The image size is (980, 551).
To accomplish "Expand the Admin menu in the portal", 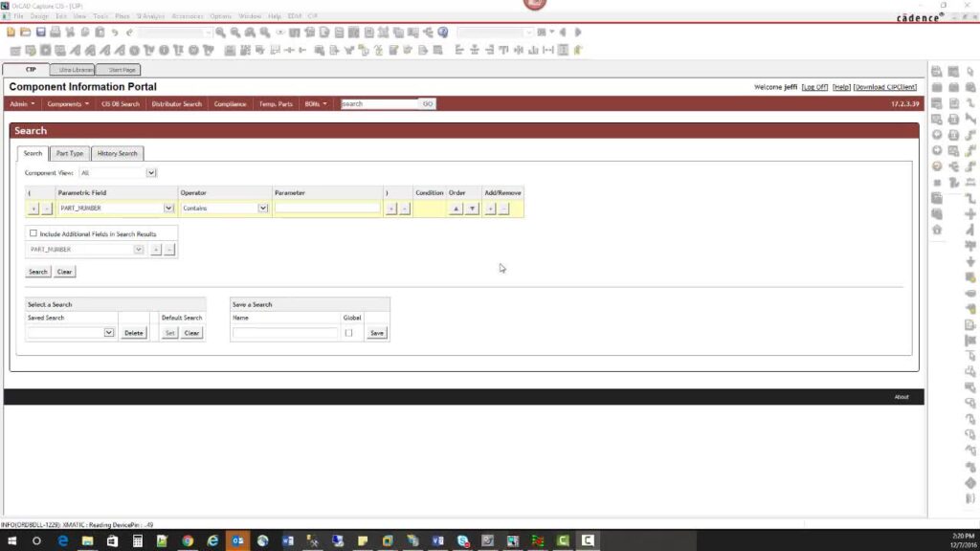I will coord(22,104).
